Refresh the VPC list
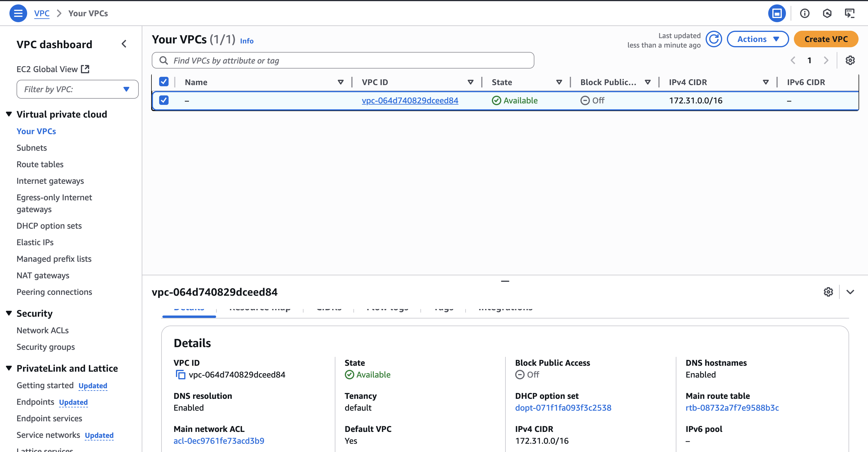 click(x=714, y=39)
